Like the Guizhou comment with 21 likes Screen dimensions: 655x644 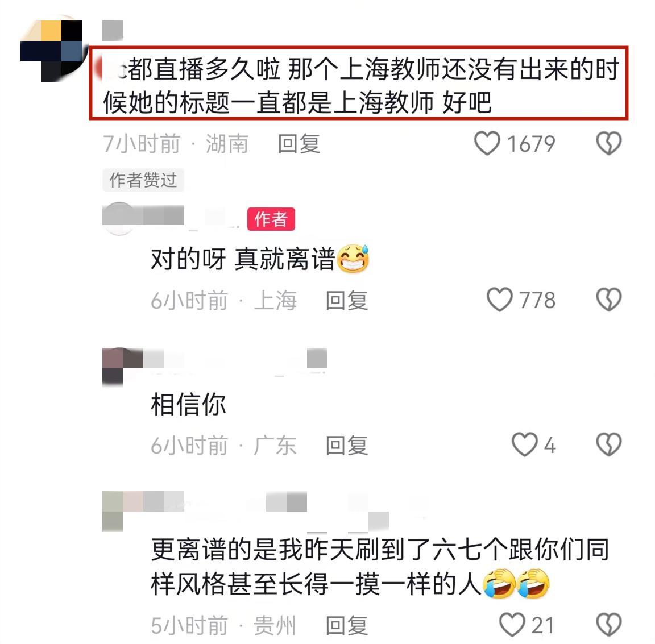(x=512, y=625)
